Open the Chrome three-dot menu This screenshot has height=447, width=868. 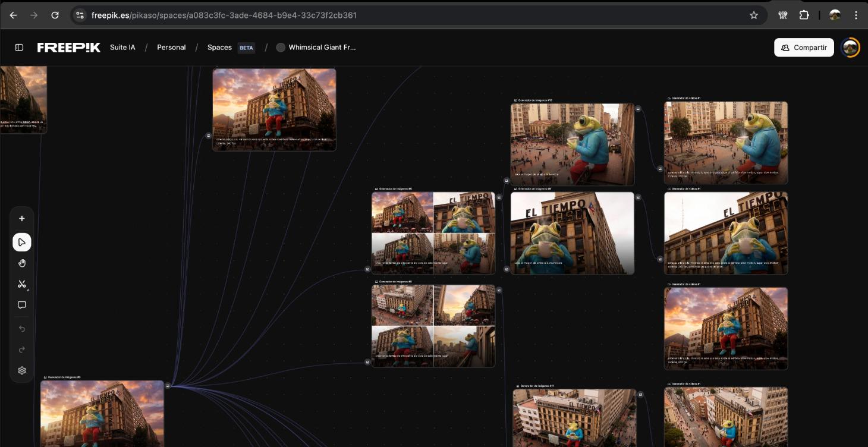[856, 15]
